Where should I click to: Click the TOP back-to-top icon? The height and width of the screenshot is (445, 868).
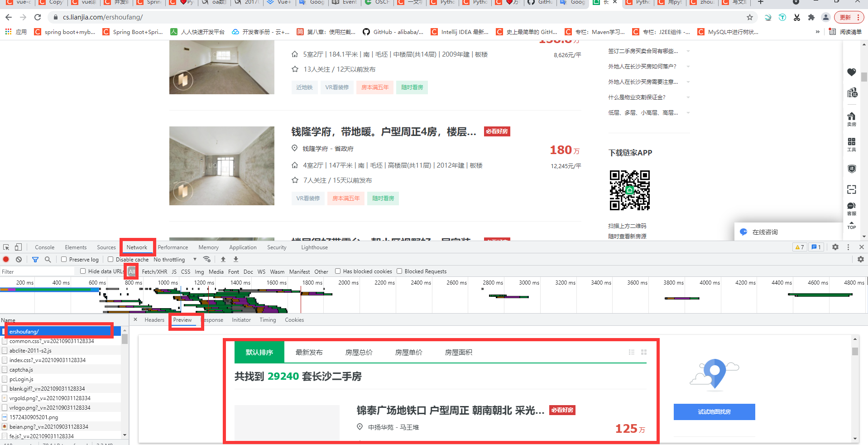click(852, 225)
